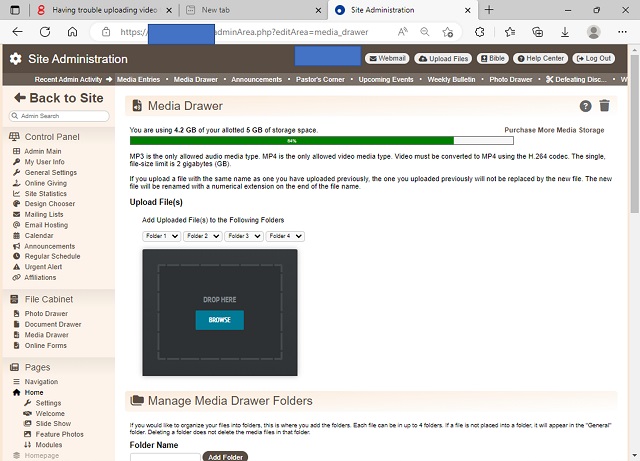Expand the Folder 3 dropdown

(x=244, y=236)
